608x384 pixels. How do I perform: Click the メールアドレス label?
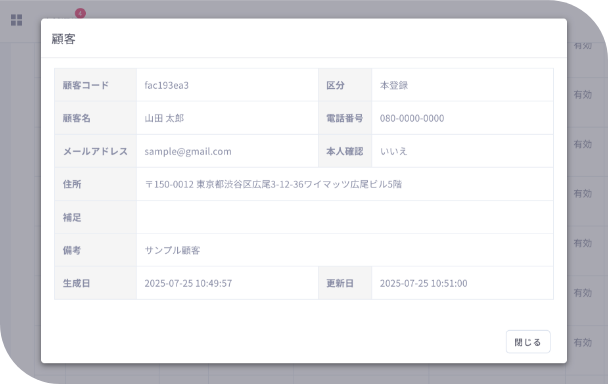pyautogui.click(x=95, y=151)
